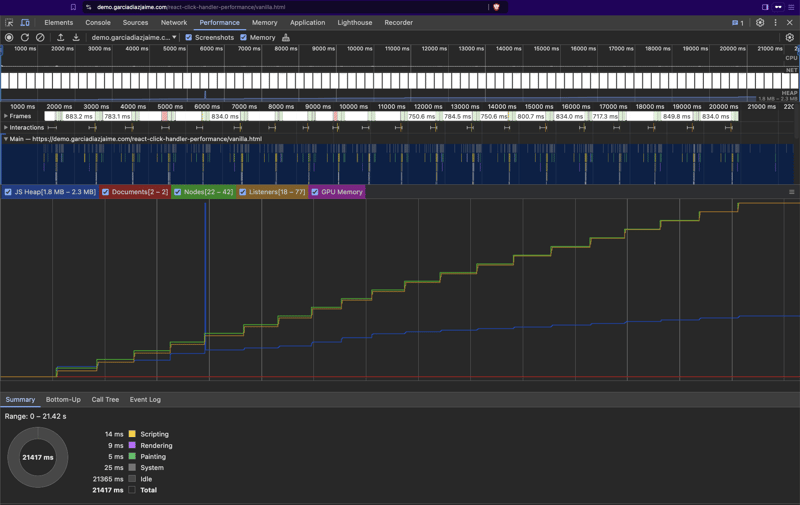Click the private window glasses icon
The image size is (800, 505).
click(x=778, y=7)
